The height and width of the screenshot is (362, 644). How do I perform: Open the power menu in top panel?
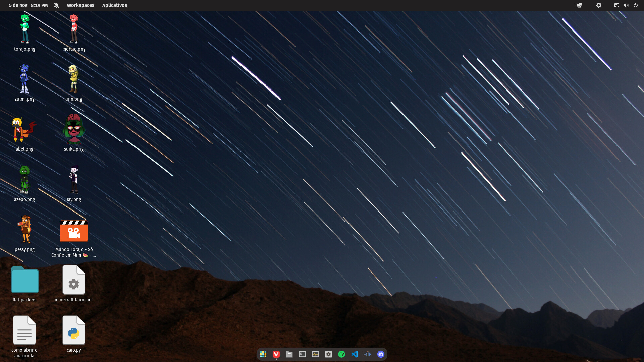635,5
